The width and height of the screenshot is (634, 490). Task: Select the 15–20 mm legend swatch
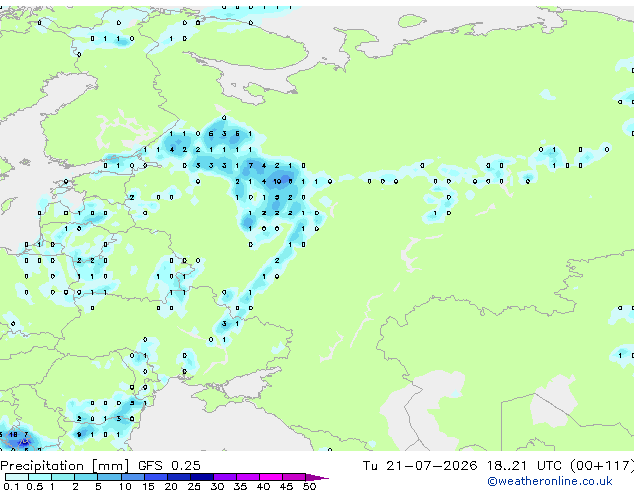156,477
